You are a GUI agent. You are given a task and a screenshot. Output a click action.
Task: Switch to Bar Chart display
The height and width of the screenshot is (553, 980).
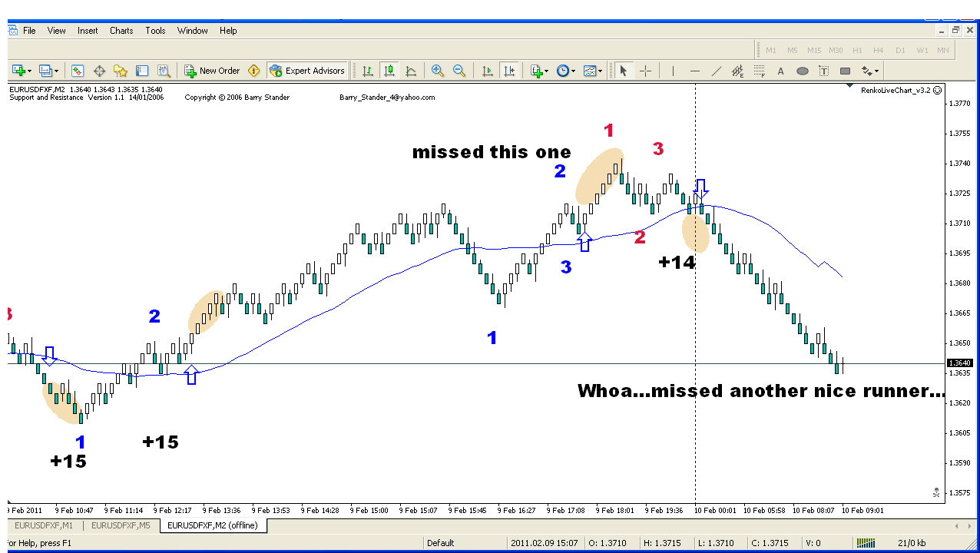pyautogui.click(x=368, y=71)
